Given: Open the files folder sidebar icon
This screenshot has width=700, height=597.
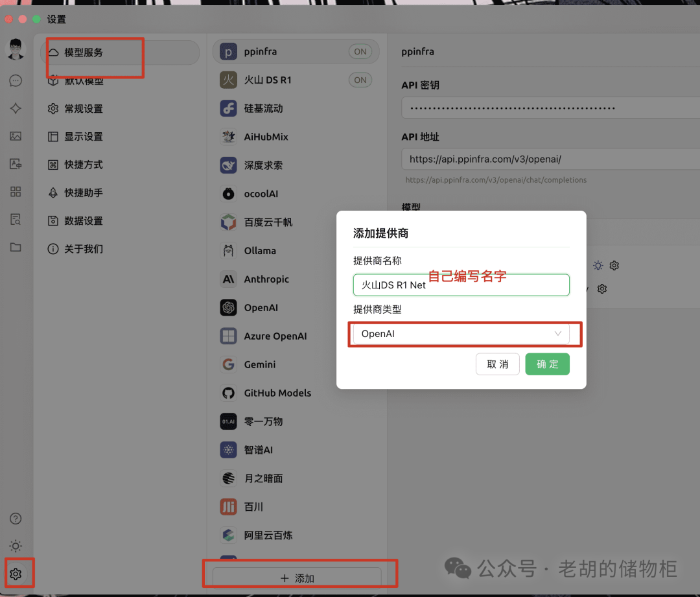Looking at the screenshot, I should pos(16,247).
